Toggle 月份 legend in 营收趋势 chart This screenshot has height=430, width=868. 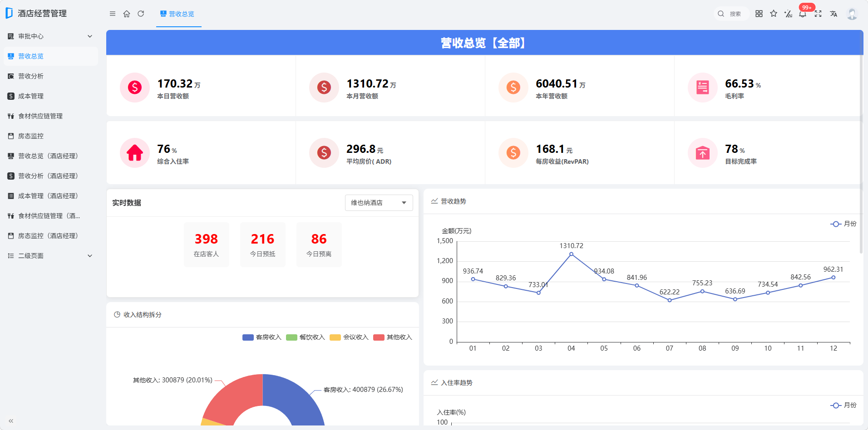pos(843,224)
